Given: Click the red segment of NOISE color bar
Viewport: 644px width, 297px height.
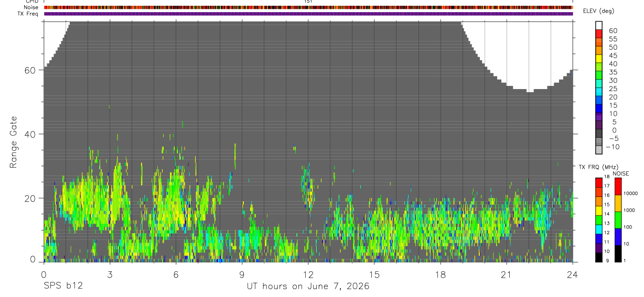Looking at the screenshot, I should tap(617, 186).
